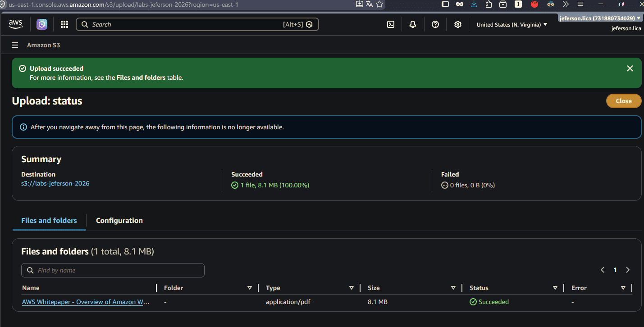The image size is (644, 327).
Task: Focus the AWS console Search box
Action: pyautogui.click(x=197, y=24)
